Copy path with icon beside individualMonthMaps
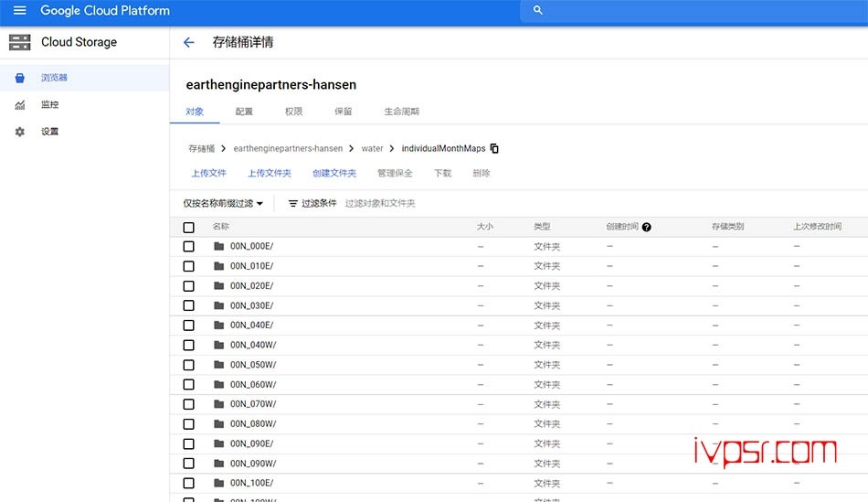This screenshot has width=868, height=502. (x=494, y=148)
